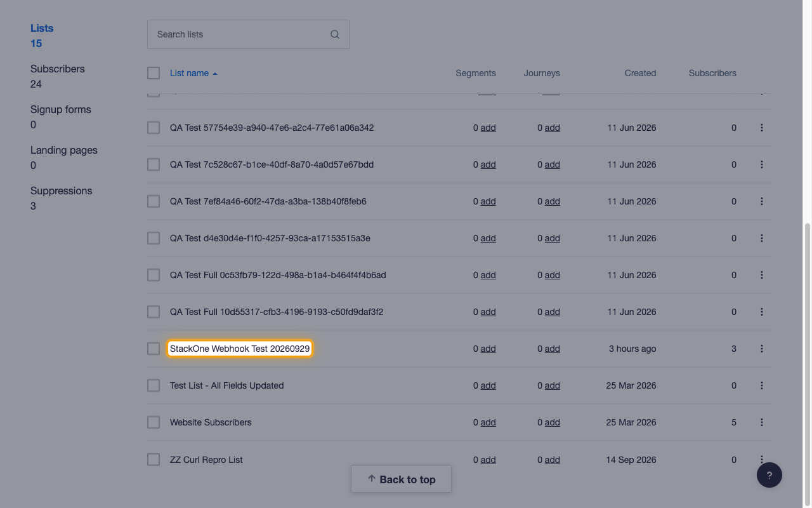Screen dimensions: 812x508
Task: Open options menu for QA Test 57754e39 row
Action: [762, 128]
